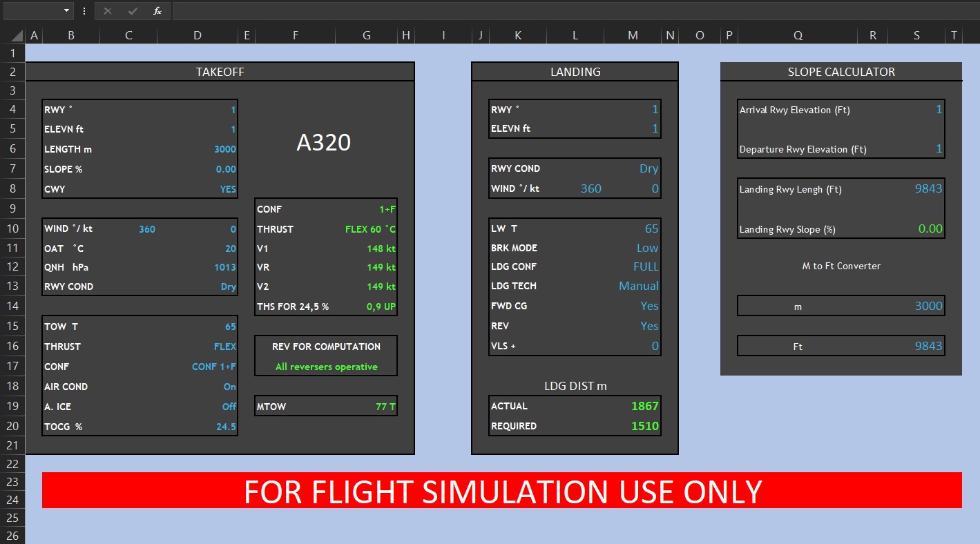The width and height of the screenshot is (980, 544).
Task: Select the FWD CG value Yes
Action: pos(650,306)
